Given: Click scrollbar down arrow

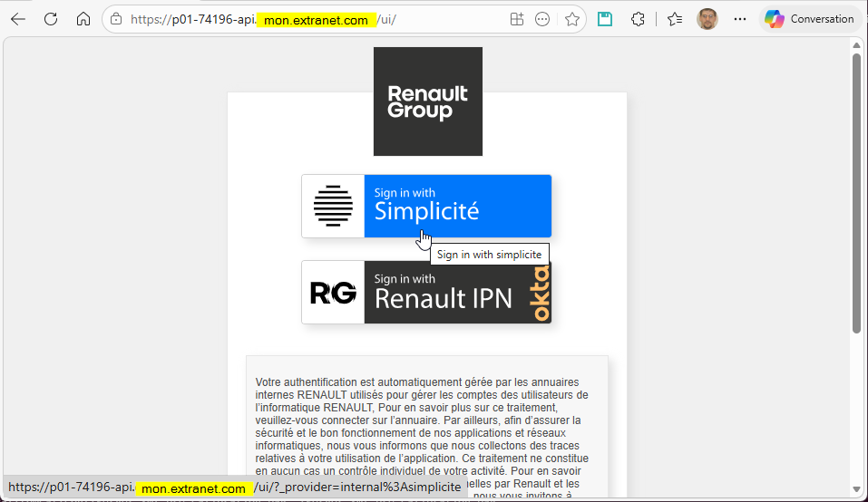Looking at the screenshot, I should pyautogui.click(x=856, y=490).
